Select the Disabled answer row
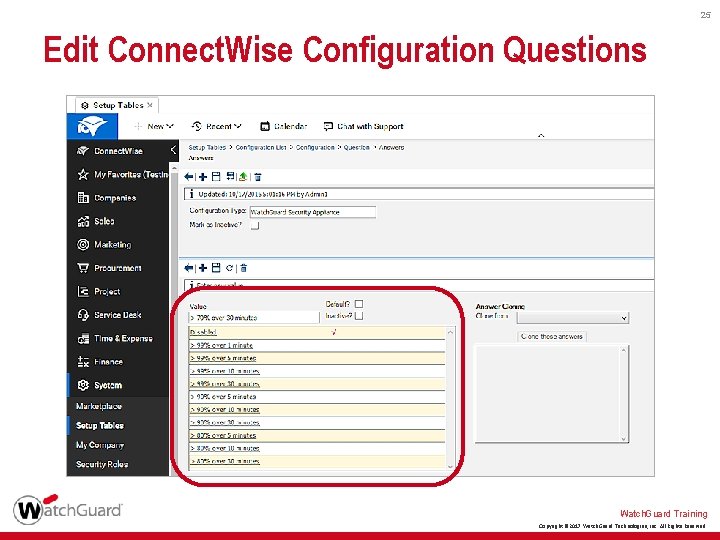Viewport: 720px width, 540px height. 317,332
